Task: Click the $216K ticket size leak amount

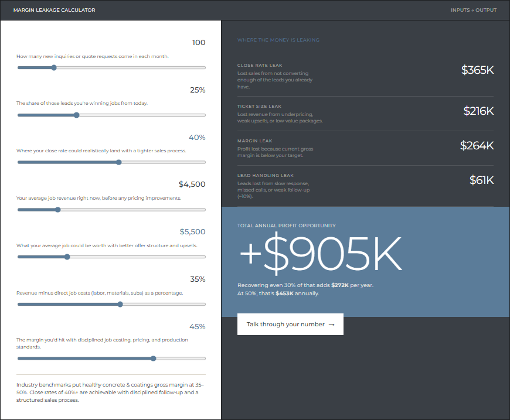Action: tap(478, 111)
